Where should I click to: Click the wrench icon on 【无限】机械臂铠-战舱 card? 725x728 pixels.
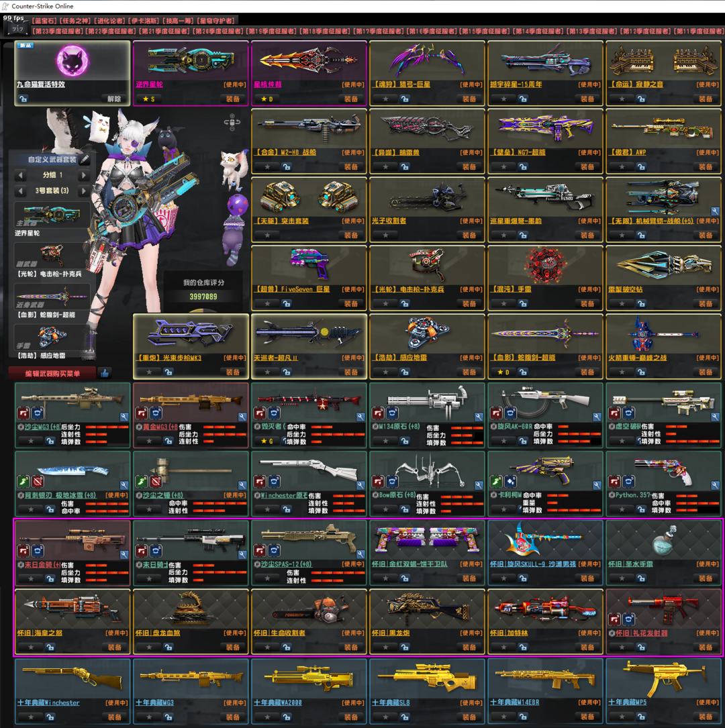(716, 212)
